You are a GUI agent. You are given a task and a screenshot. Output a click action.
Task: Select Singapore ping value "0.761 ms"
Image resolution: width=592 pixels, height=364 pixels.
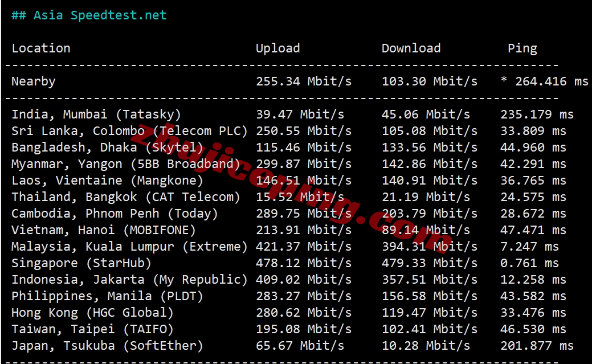click(x=530, y=263)
